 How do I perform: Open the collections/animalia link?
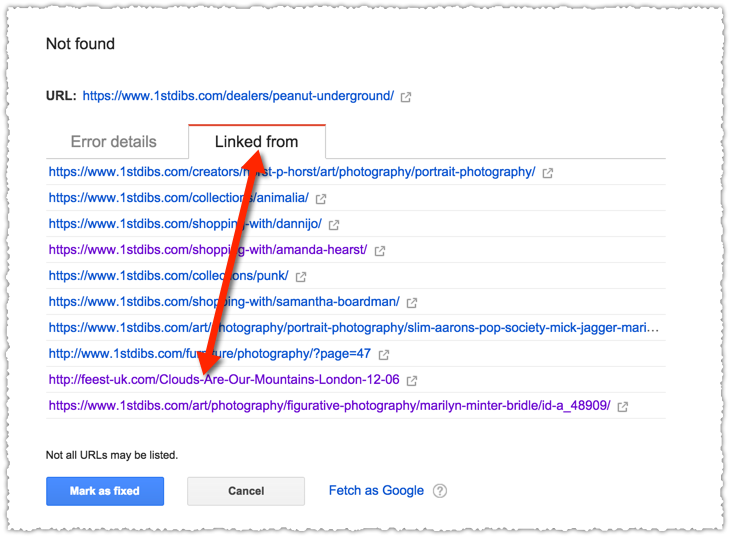pos(179,198)
